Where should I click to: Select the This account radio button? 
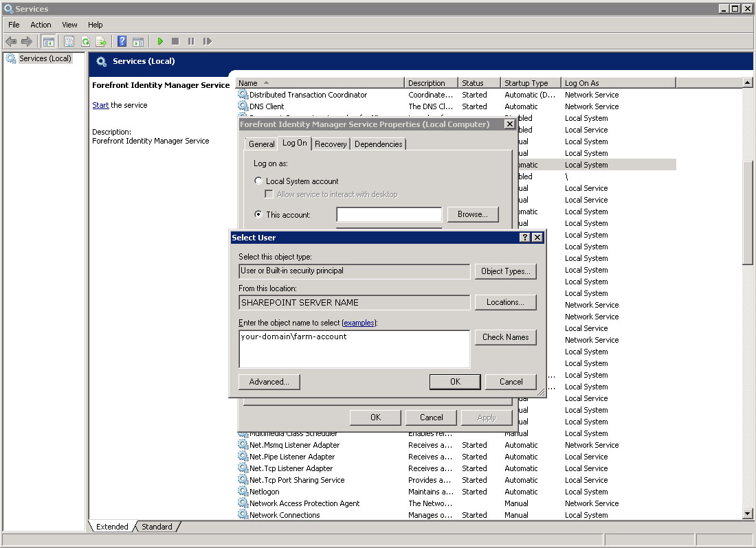point(258,214)
